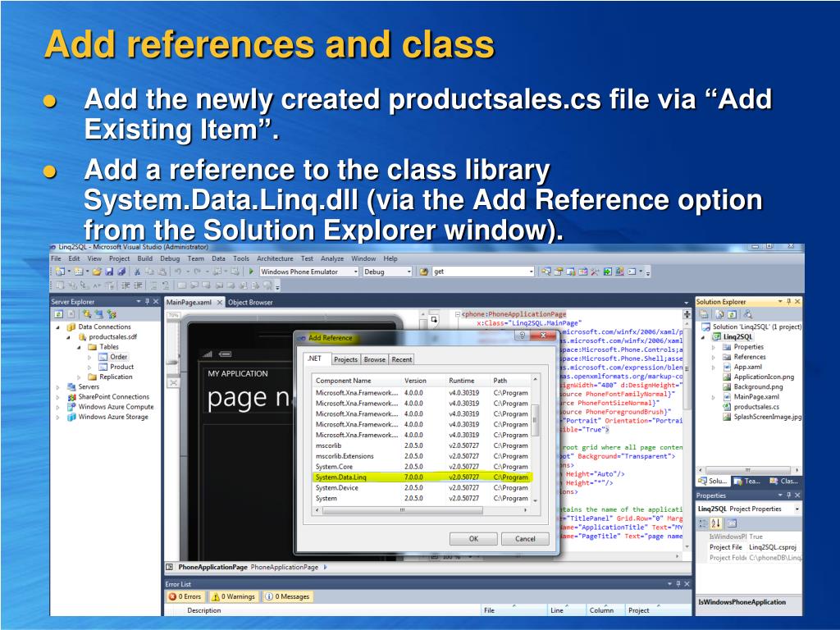
Task: Click Refresh icon in Solution Explorer
Action: tap(732, 315)
